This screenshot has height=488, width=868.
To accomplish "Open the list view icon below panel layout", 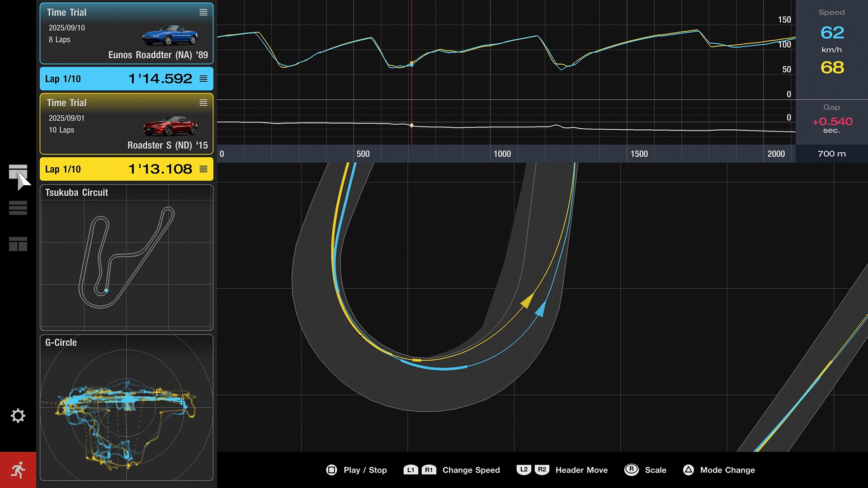I will pyautogui.click(x=17, y=207).
